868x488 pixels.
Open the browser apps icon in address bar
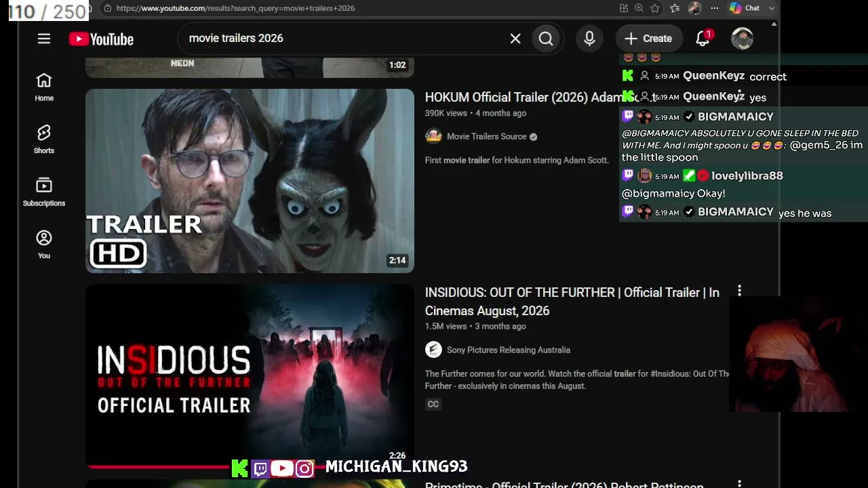tap(624, 8)
